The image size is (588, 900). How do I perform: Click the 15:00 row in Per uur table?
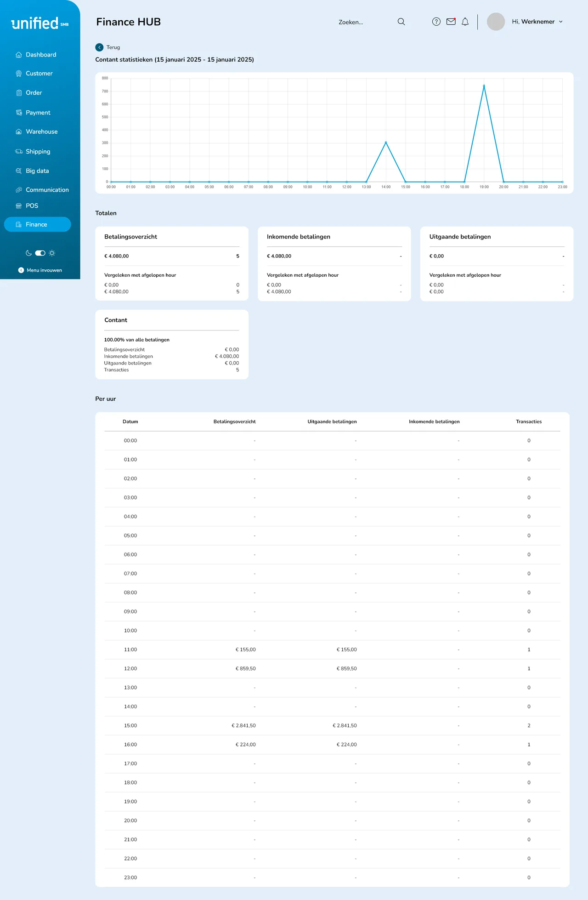[x=332, y=725]
